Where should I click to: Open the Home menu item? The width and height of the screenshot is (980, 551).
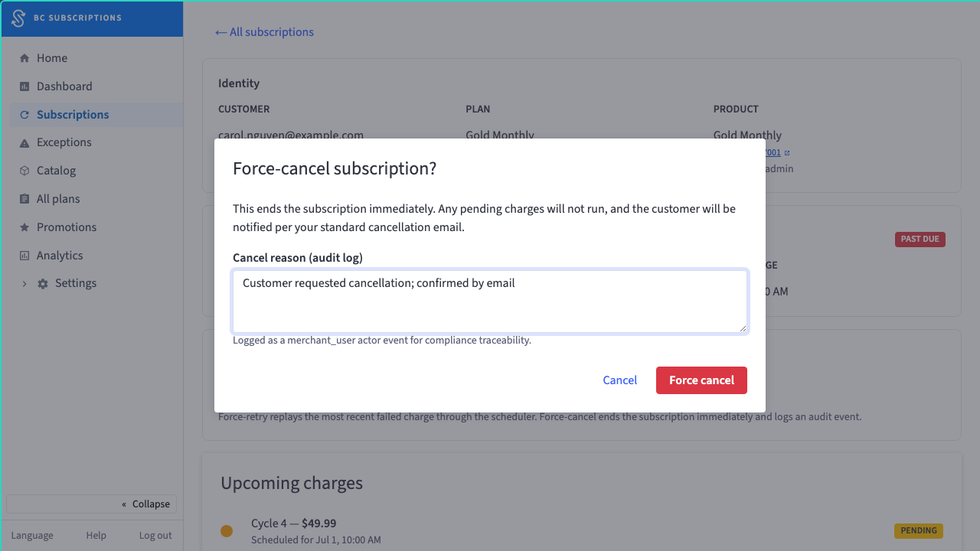(x=96, y=58)
